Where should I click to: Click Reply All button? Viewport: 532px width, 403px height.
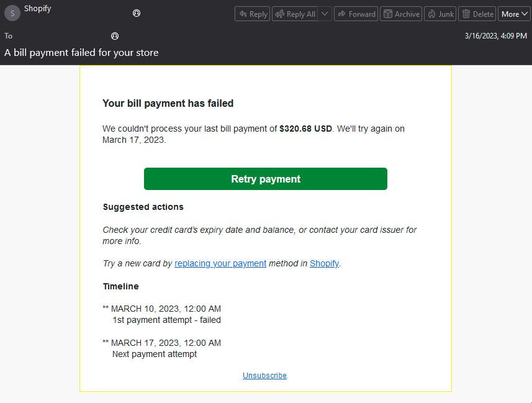pos(295,14)
